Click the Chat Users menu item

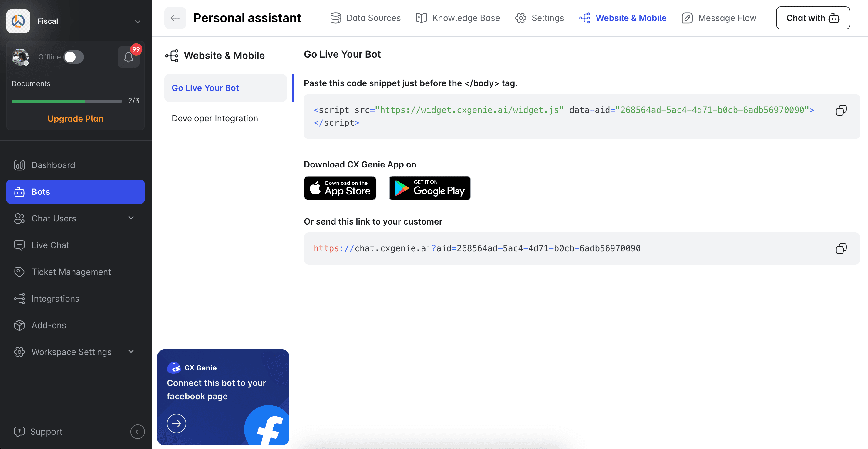coord(76,218)
